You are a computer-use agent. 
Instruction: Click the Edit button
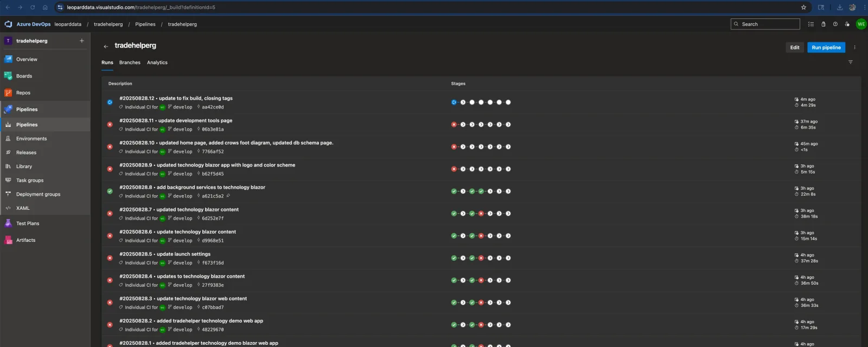point(795,48)
